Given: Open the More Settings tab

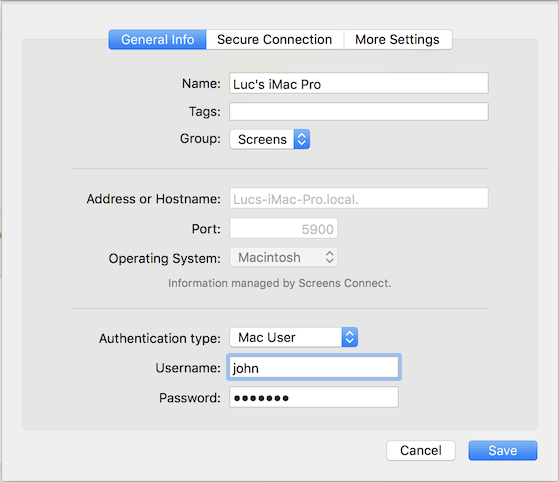Looking at the screenshot, I should point(398,40).
